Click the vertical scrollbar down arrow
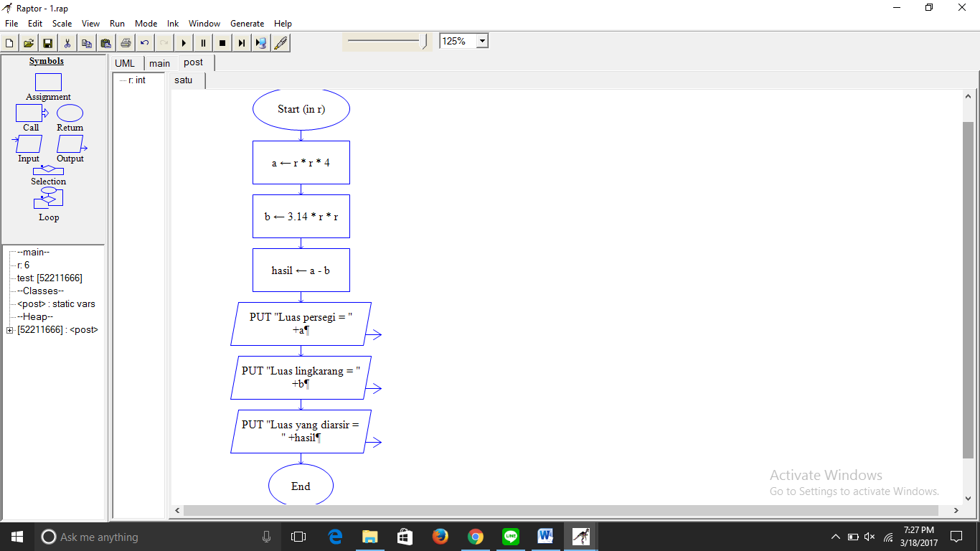The image size is (980, 551). point(968,498)
